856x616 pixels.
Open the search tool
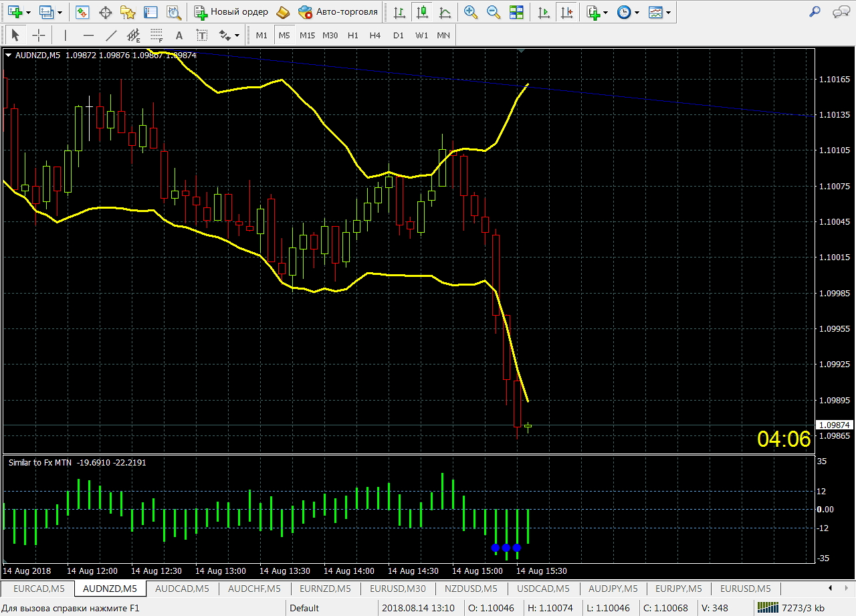click(x=815, y=12)
